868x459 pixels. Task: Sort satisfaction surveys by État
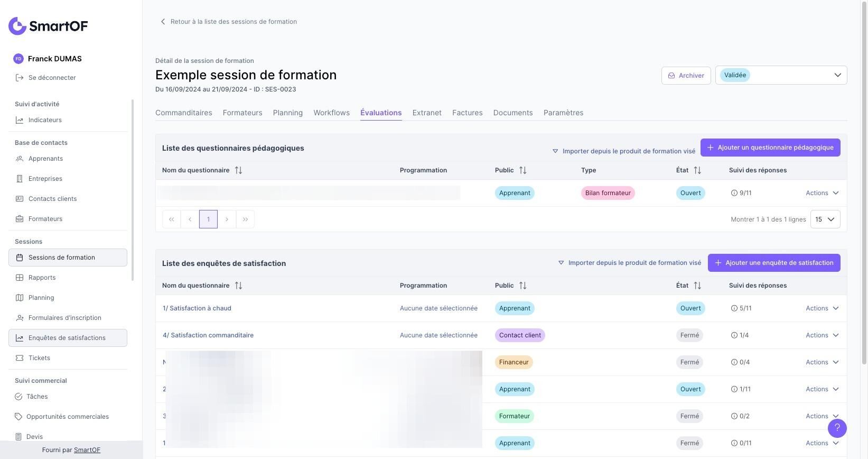click(697, 286)
